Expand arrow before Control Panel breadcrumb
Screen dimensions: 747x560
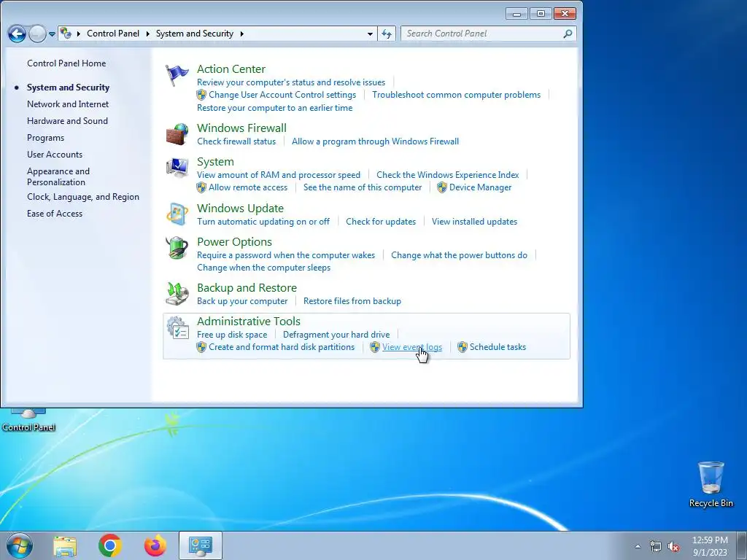click(78, 34)
